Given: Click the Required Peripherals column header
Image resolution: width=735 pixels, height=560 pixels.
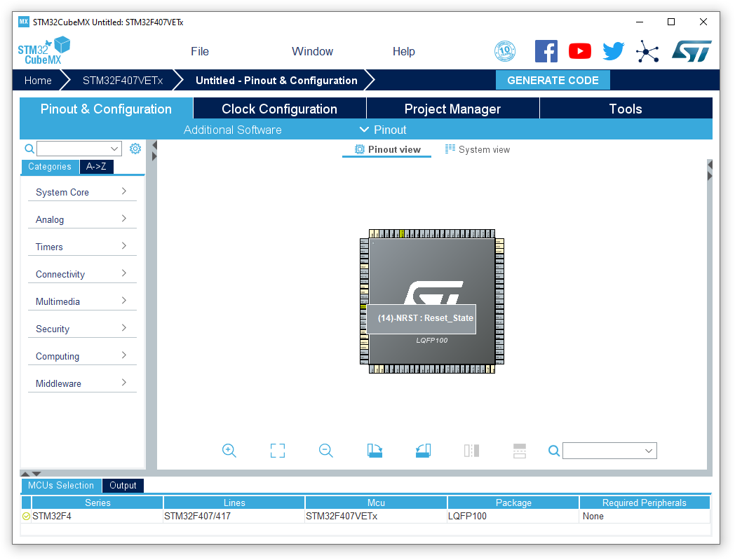Looking at the screenshot, I should 645,503.
